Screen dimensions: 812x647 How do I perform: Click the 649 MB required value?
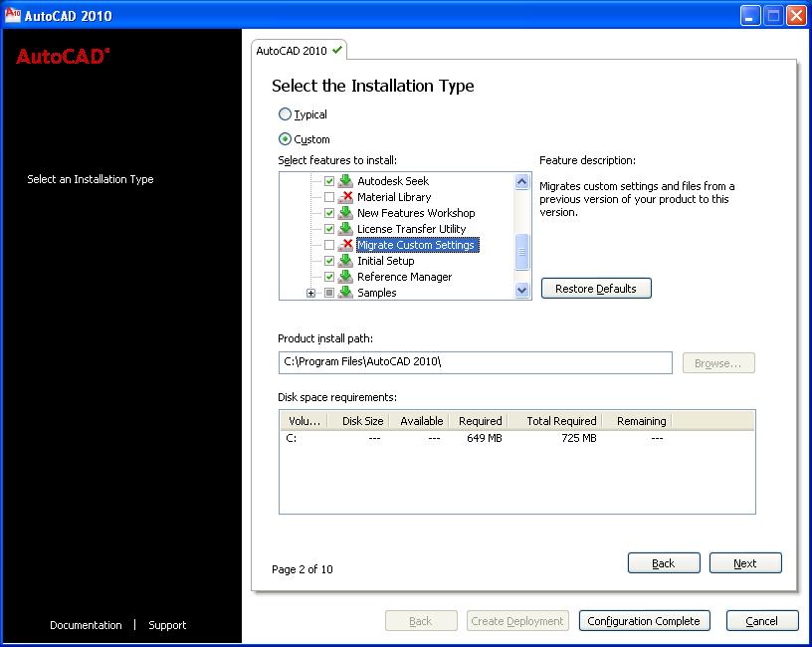(x=485, y=438)
